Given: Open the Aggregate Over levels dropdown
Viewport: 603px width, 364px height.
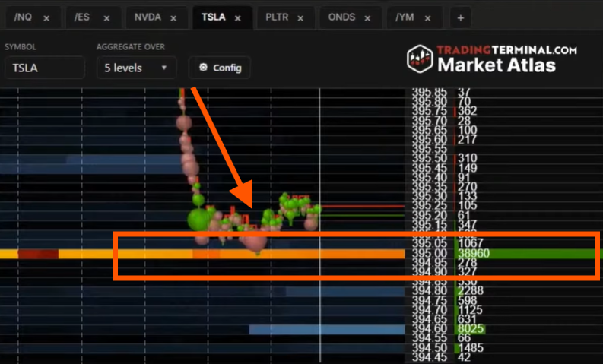Looking at the screenshot, I should click(136, 68).
